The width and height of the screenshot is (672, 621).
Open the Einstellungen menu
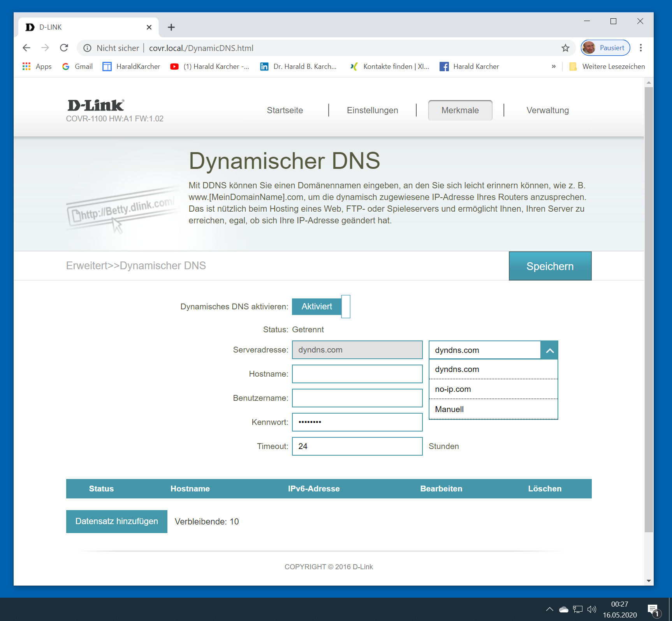372,111
